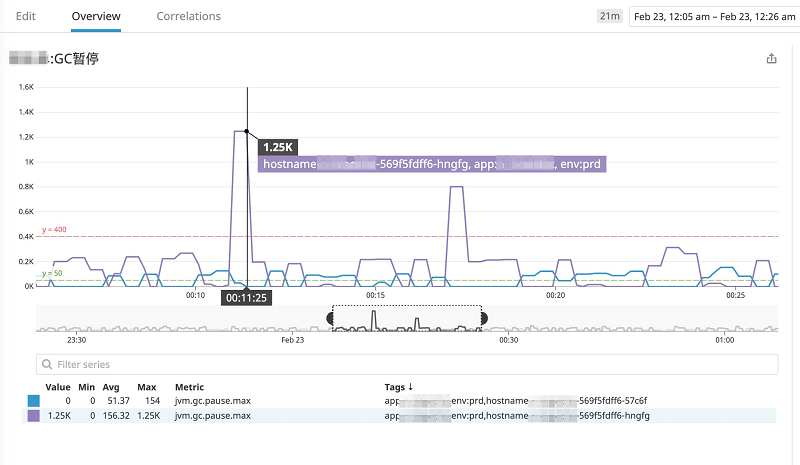
Task: Click the Tags column sort arrow
Action: (x=411, y=386)
